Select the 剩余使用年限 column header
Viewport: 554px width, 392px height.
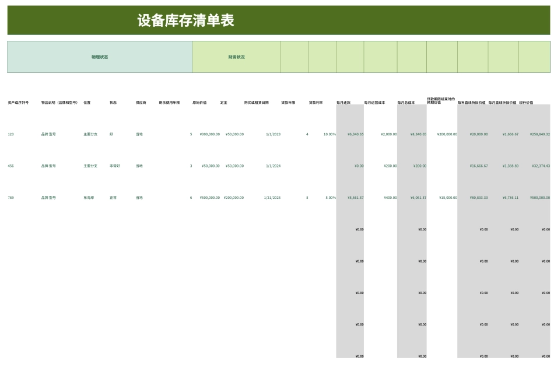[169, 103]
